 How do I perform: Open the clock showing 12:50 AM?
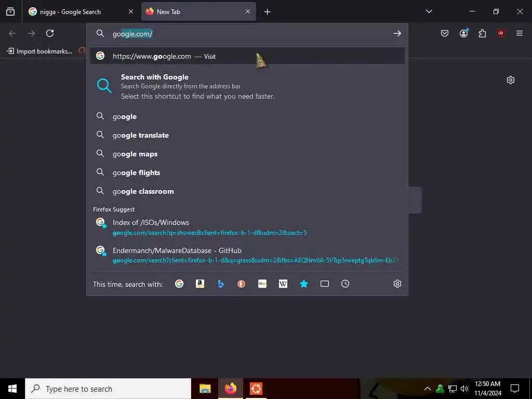pos(487,389)
